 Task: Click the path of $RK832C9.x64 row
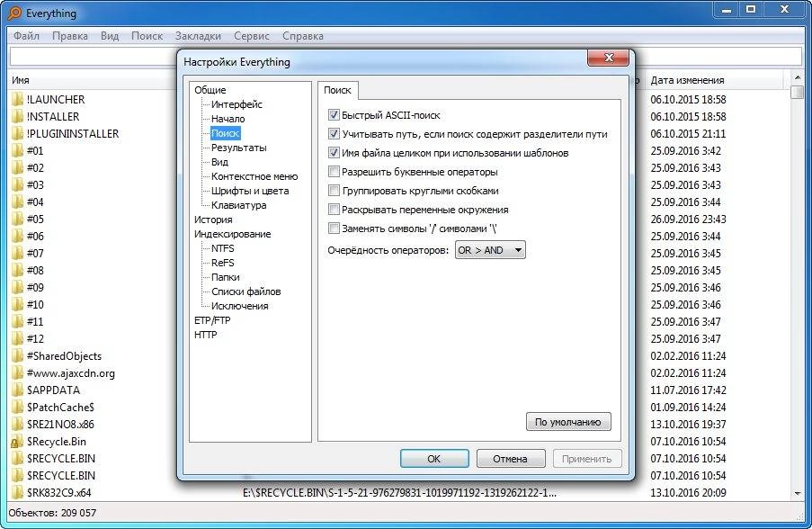400,493
